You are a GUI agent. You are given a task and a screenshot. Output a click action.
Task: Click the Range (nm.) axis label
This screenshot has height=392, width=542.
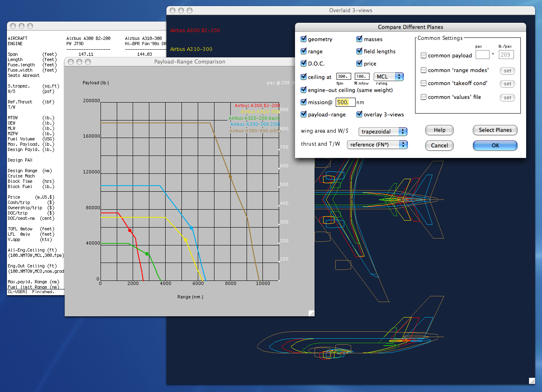point(190,297)
